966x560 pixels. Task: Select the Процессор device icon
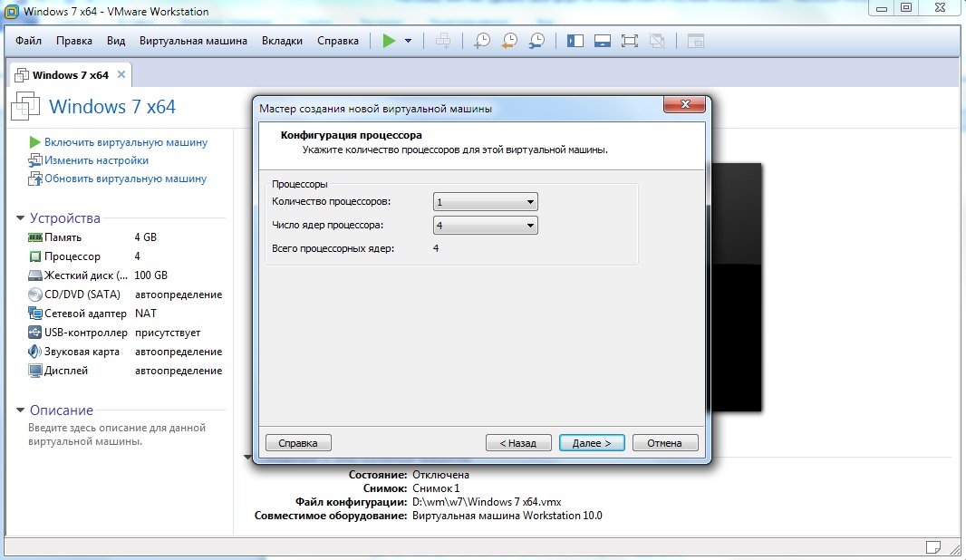coord(35,256)
